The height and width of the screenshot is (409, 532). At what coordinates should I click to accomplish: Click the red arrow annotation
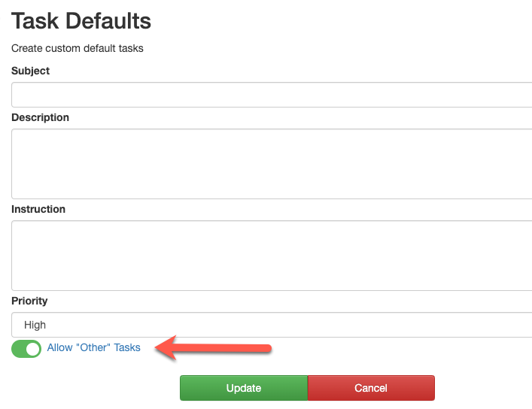[x=213, y=348]
